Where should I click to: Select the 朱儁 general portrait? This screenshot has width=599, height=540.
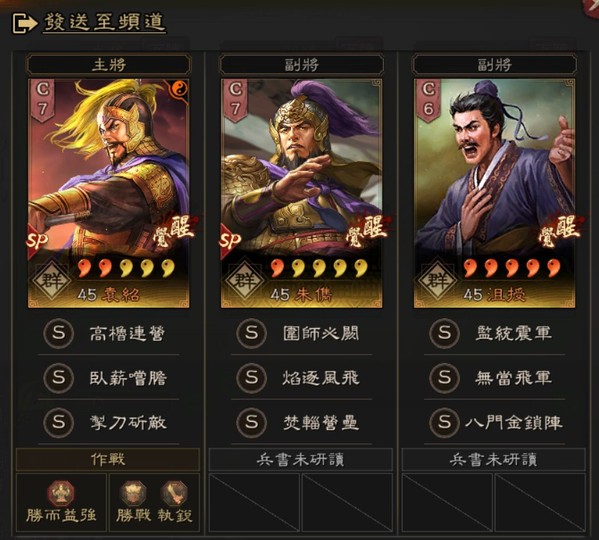(x=301, y=193)
